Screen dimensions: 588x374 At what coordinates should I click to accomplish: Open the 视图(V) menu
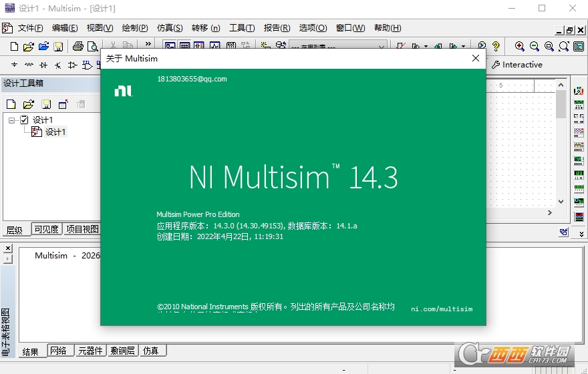[100, 28]
